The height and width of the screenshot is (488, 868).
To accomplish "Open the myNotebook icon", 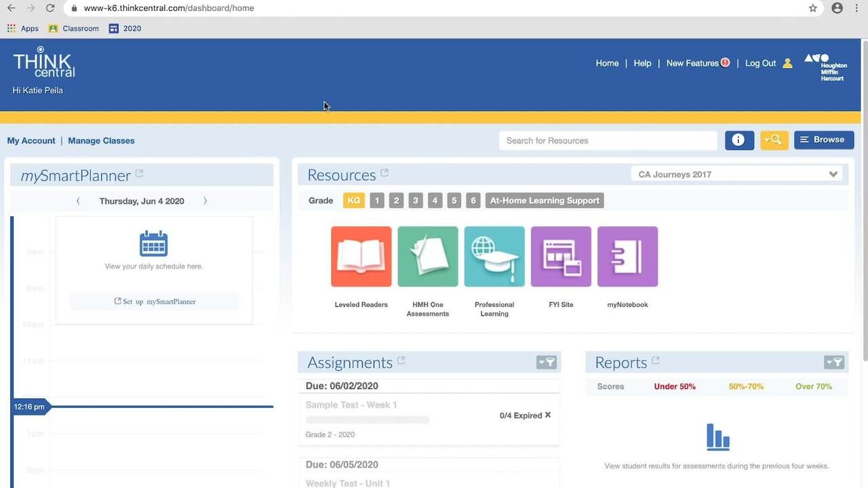I will pyautogui.click(x=627, y=256).
